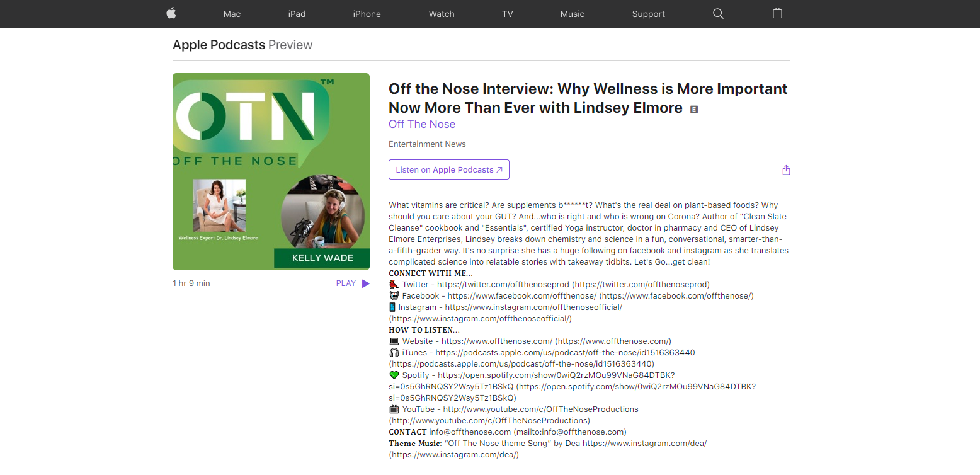Open the search magnifier icon
This screenshot has height=475, width=980.
click(x=718, y=13)
